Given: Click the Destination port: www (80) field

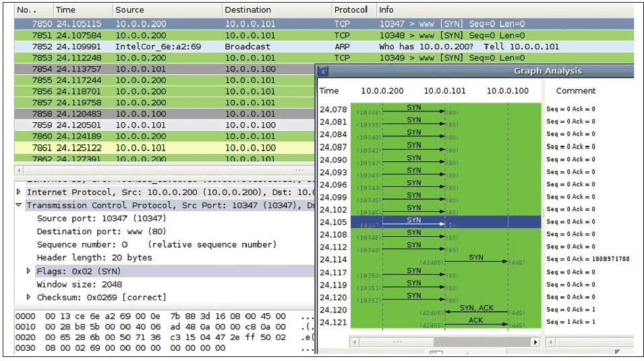Looking at the screenshot, I should click(x=101, y=231).
